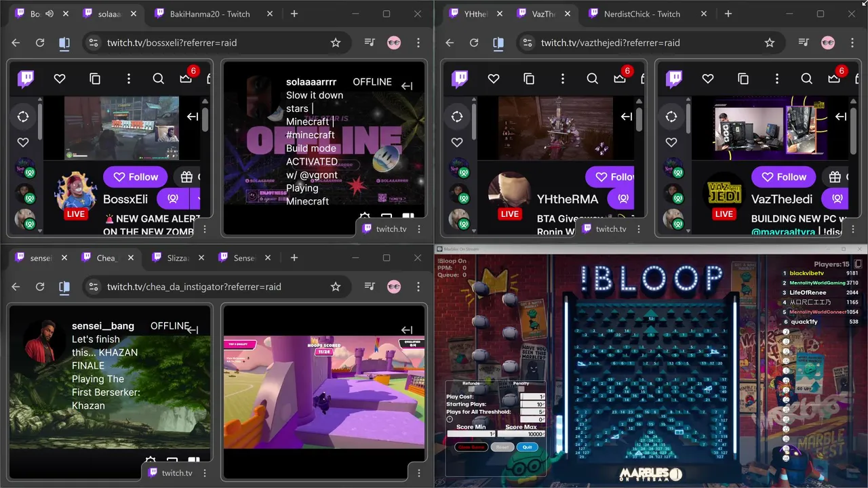Open the @mayraaltyra link

[785, 232]
